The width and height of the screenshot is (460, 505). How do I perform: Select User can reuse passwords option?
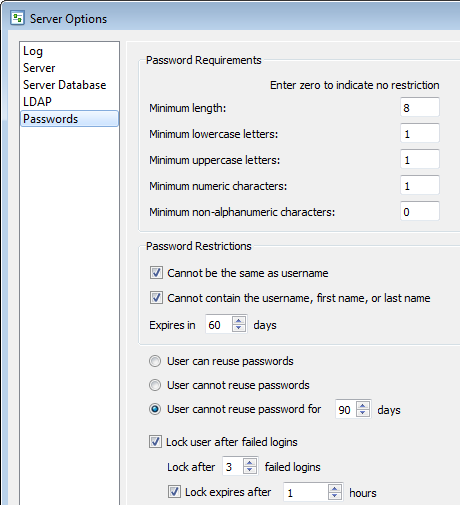155,361
